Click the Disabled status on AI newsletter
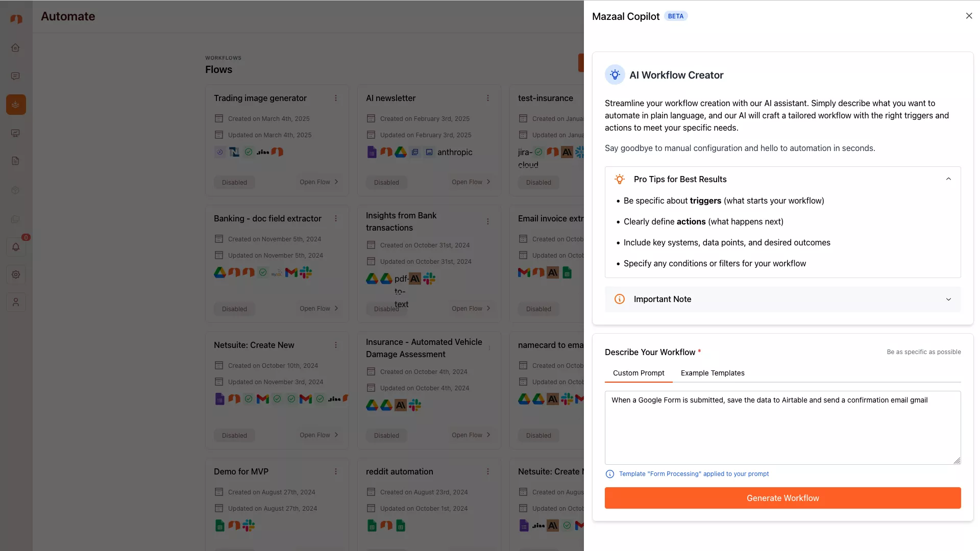 click(386, 183)
